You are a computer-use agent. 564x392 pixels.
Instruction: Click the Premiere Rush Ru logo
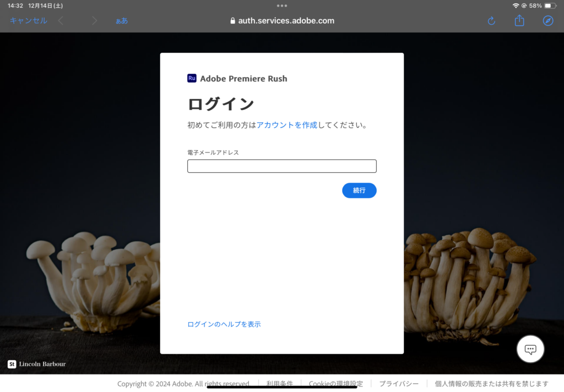(192, 78)
